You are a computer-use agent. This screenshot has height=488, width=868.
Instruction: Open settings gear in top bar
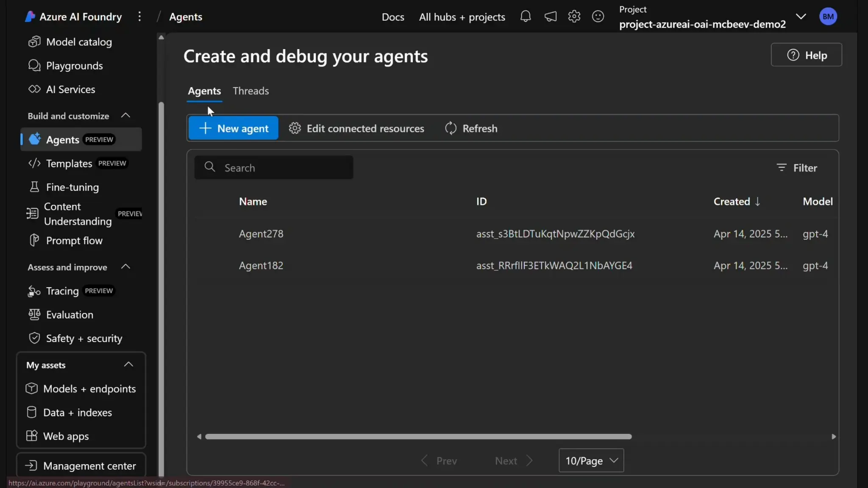pyautogui.click(x=574, y=17)
